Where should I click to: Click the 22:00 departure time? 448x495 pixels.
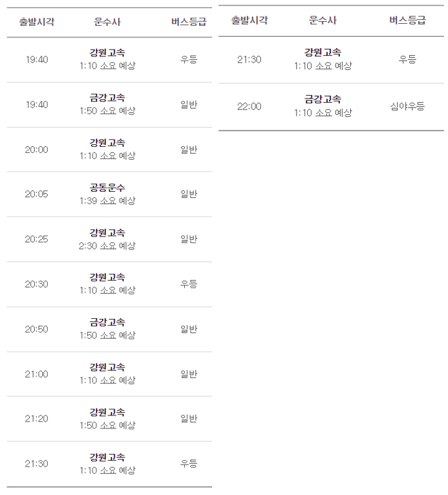(x=249, y=106)
